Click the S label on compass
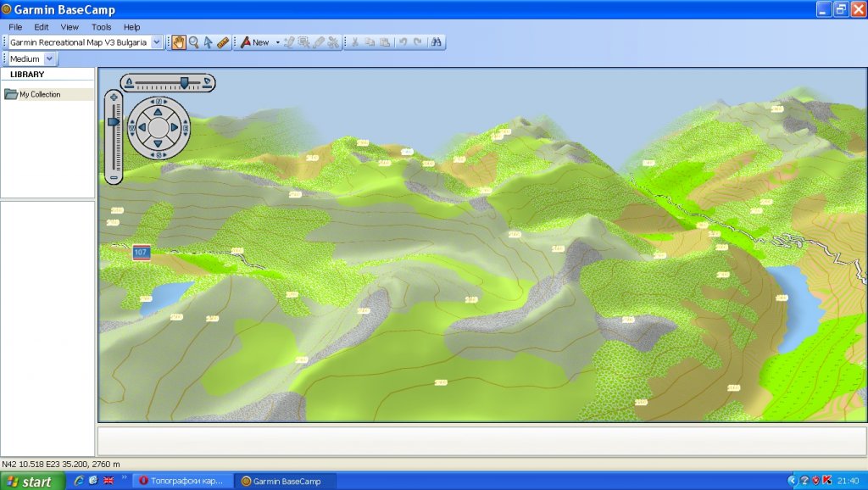Viewport: 868px width, 490px height. (159, 155)
